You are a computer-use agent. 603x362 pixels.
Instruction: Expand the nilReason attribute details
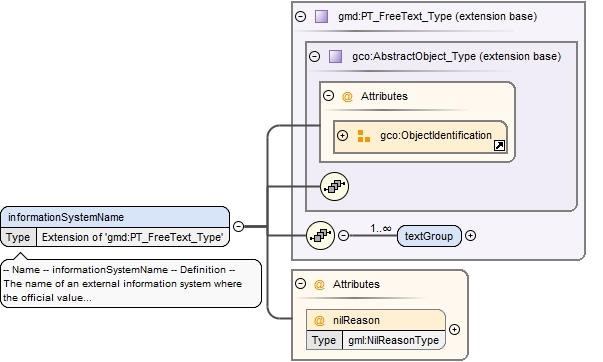(455, 330)
